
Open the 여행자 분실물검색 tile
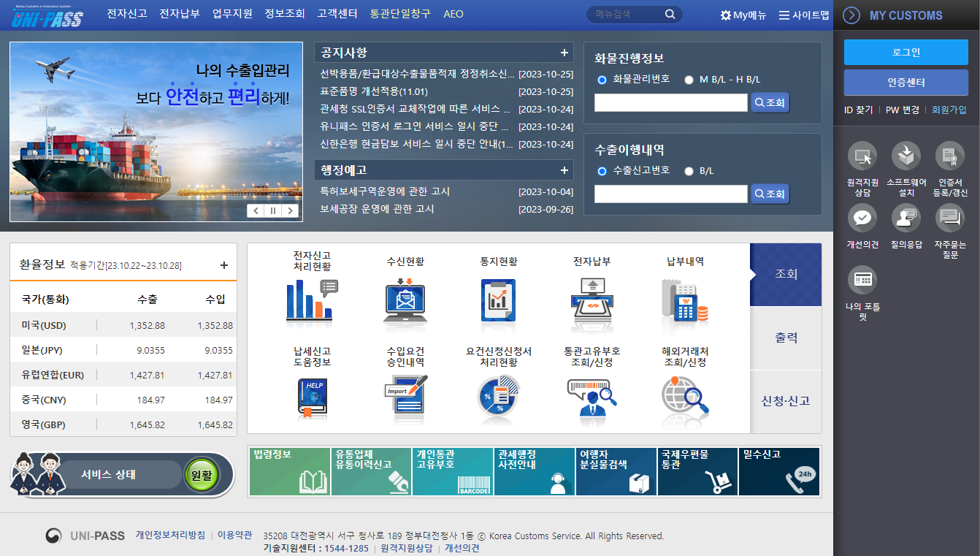click(x=616, y=471)
